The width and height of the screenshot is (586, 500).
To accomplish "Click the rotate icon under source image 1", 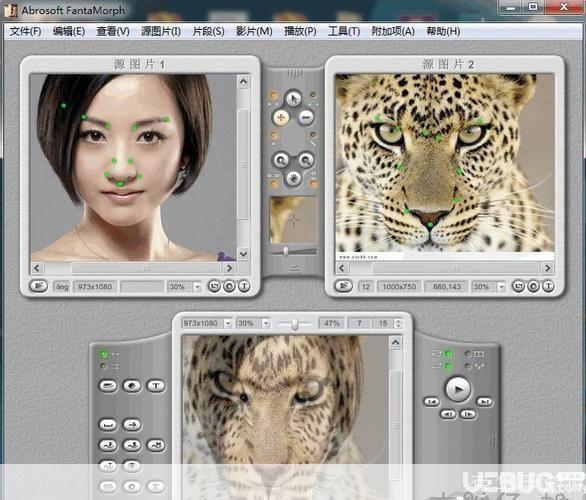I will [214, 287].
